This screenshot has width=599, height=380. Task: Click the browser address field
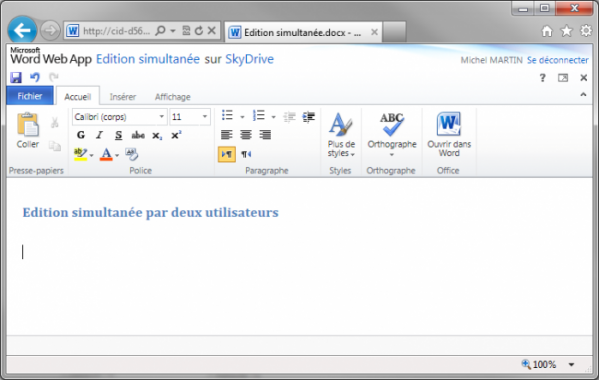117,31
